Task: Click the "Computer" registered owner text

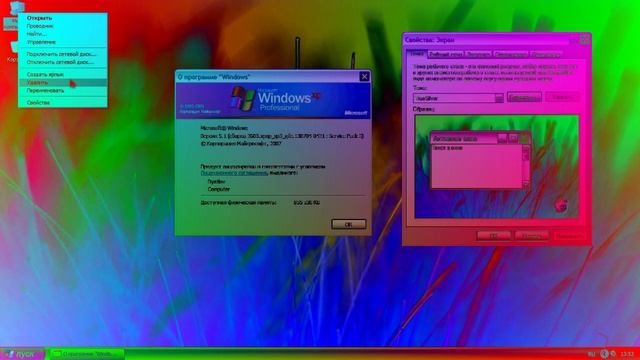Action: [x=219, y=189]
